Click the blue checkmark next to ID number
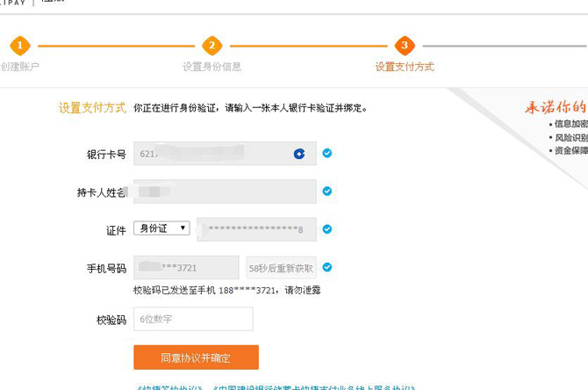This screenshot has height=390, width=588. (327, 229)
